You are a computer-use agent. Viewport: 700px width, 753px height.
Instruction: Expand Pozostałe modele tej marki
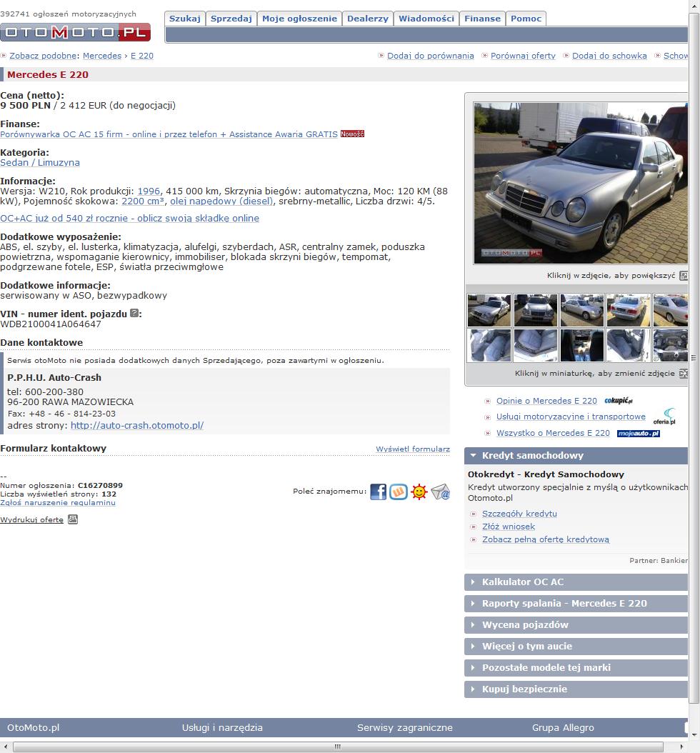(576, 668)
